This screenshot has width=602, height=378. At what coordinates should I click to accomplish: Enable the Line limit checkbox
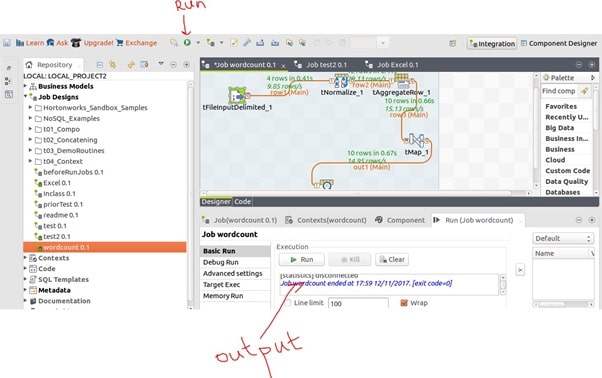click(288, 303)
